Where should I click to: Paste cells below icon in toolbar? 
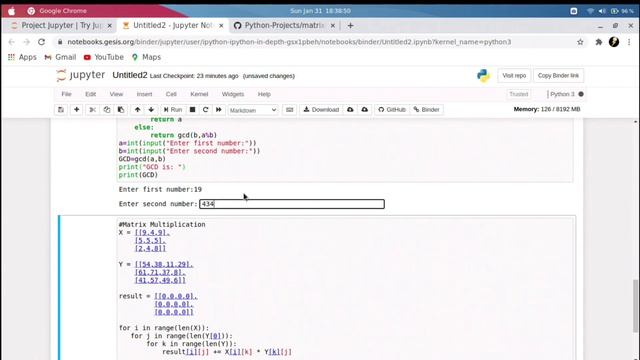point(121,110)
